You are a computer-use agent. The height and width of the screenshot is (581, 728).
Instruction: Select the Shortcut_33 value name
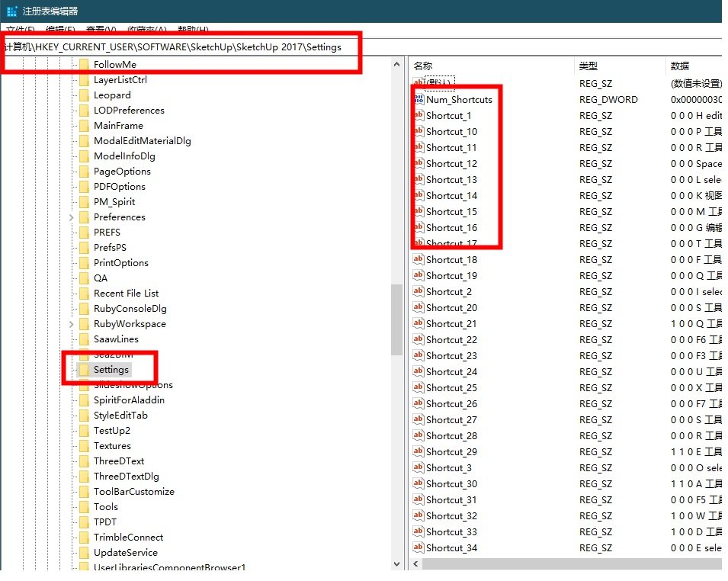point(452,531)
